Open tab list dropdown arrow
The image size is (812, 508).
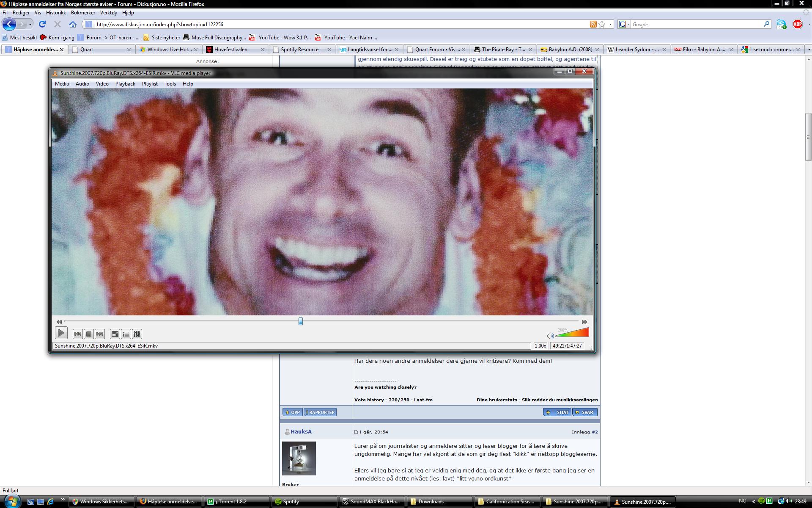click(808, 50)
